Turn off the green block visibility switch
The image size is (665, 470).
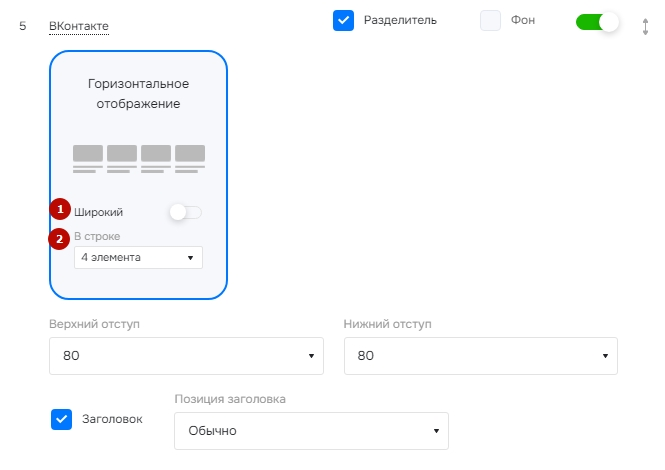(x=597, y=22)
